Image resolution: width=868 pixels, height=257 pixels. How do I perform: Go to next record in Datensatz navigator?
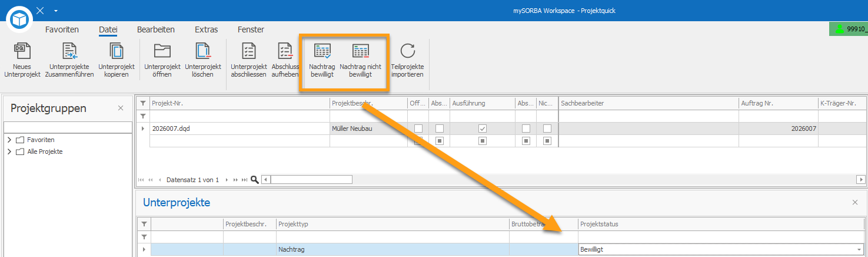click(x=227, y=179)
